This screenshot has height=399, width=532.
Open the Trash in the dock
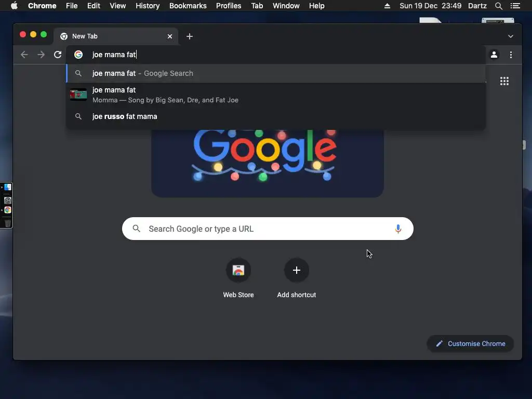pyautogui.click(x=7, y=223)
